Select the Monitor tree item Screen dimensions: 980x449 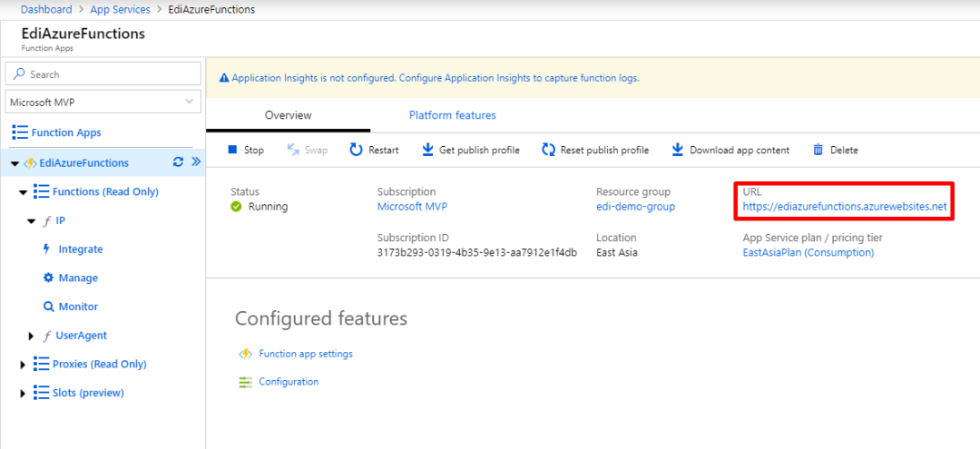pos(78,307)
